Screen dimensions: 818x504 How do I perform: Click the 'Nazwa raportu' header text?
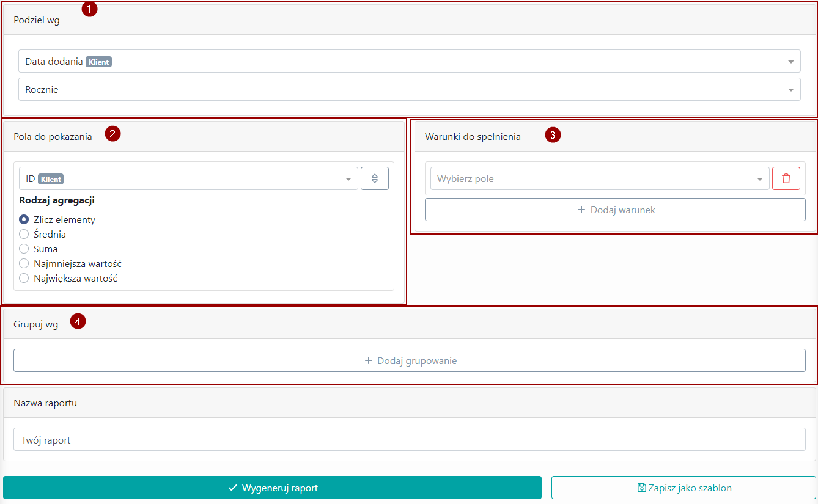pyautogui.click(x=45, y=403)
